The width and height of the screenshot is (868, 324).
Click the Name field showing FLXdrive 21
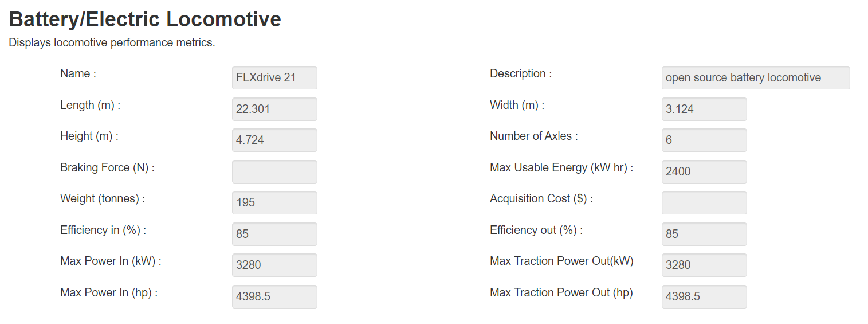274,77
